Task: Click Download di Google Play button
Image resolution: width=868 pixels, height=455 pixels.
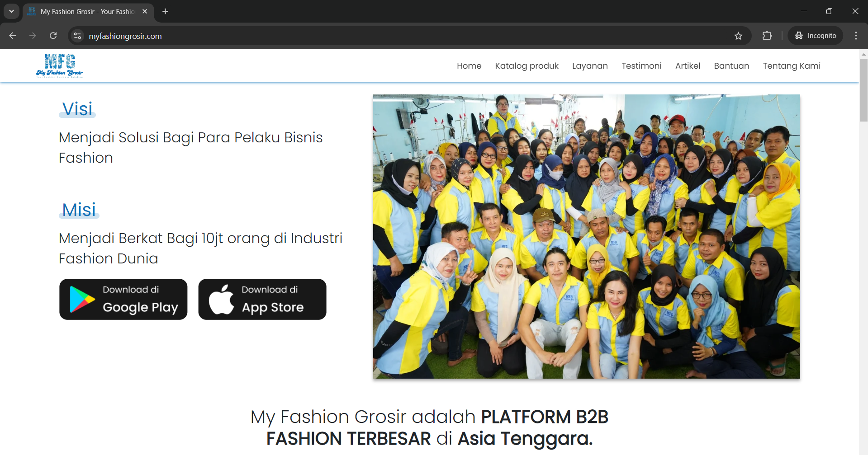Action: point(123,299)
